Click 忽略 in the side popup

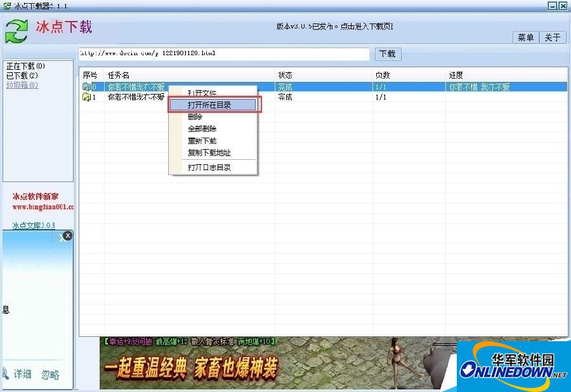click(50, 374)
